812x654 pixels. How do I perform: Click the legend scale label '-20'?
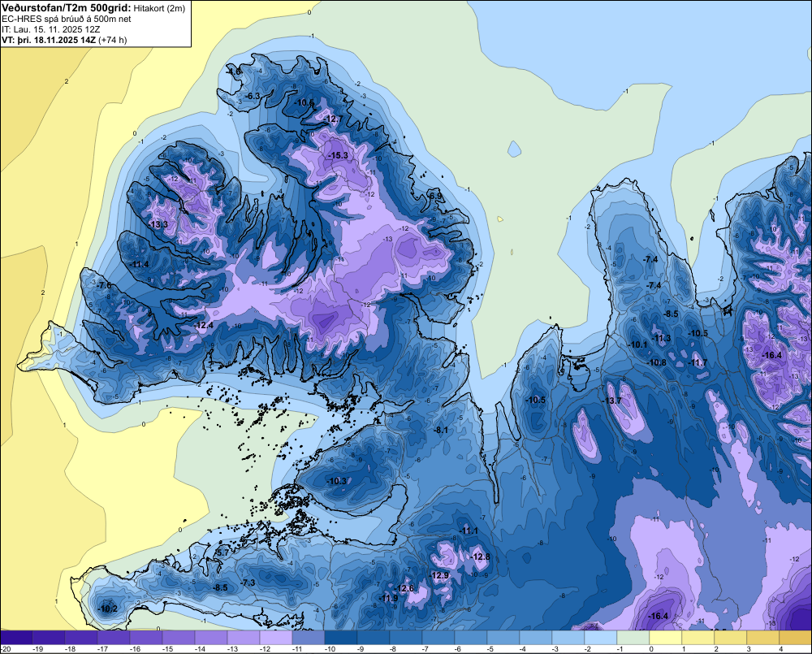6,649
